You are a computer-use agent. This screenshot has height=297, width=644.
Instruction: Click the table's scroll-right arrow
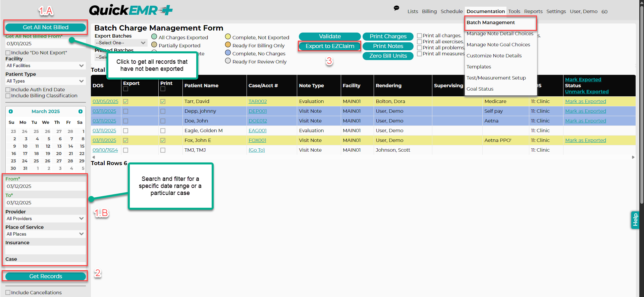click(633, 157)
